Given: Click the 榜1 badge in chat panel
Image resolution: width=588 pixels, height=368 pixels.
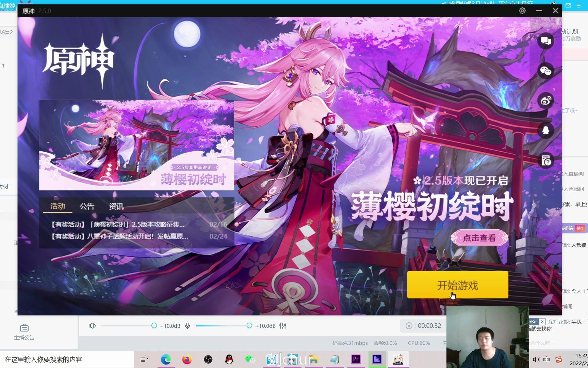Looking at the screenshot, I should [580, 228].
